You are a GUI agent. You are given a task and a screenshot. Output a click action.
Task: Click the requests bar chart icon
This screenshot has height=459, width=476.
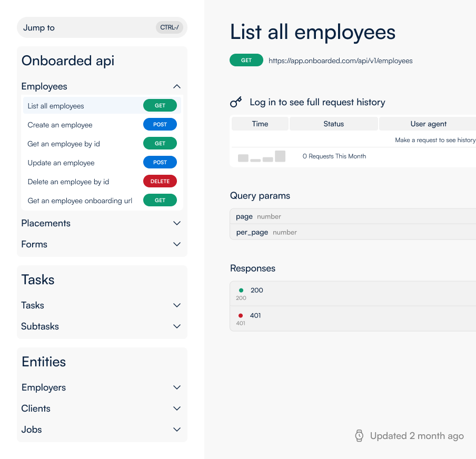261,156
